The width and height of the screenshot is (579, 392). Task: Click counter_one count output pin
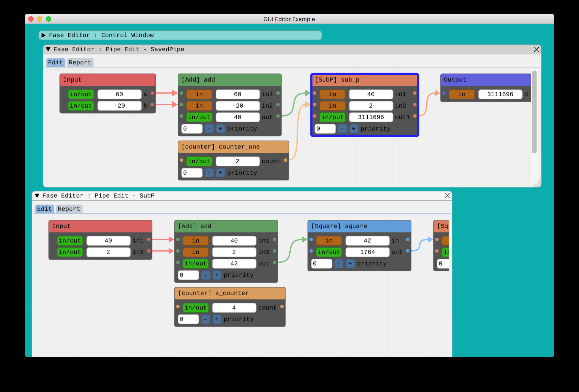286,160
